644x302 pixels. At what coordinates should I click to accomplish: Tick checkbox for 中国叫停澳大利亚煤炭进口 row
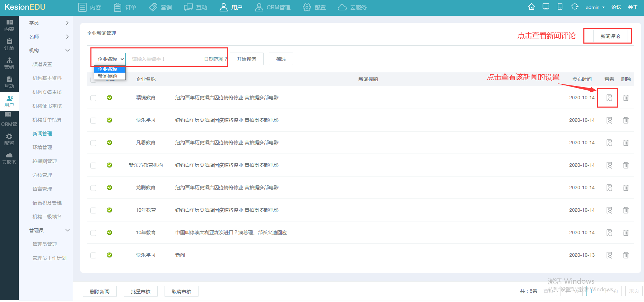coord(93,233)
